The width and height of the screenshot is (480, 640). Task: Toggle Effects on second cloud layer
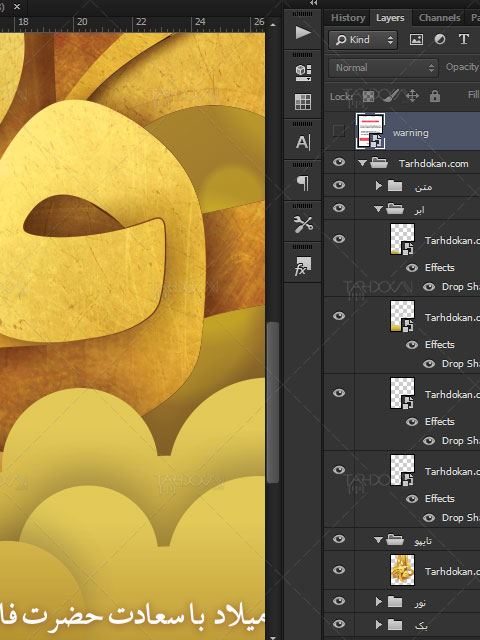[412, 345]
